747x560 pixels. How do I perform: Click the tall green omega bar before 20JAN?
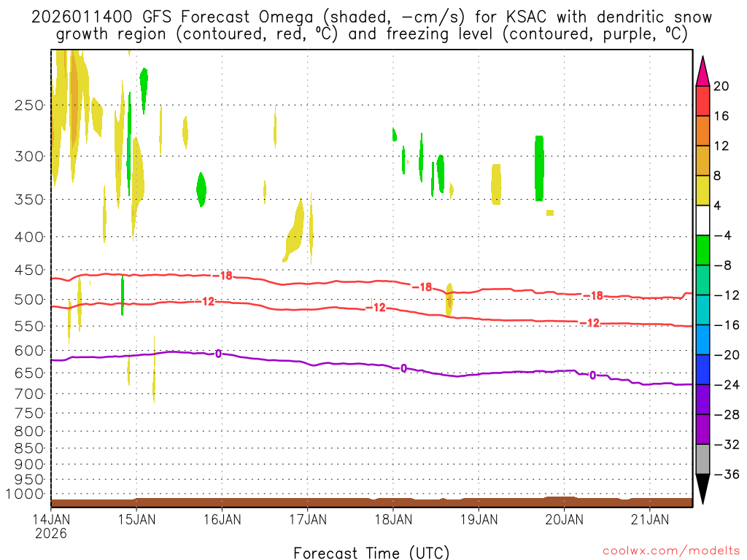(x=539, y=168)
